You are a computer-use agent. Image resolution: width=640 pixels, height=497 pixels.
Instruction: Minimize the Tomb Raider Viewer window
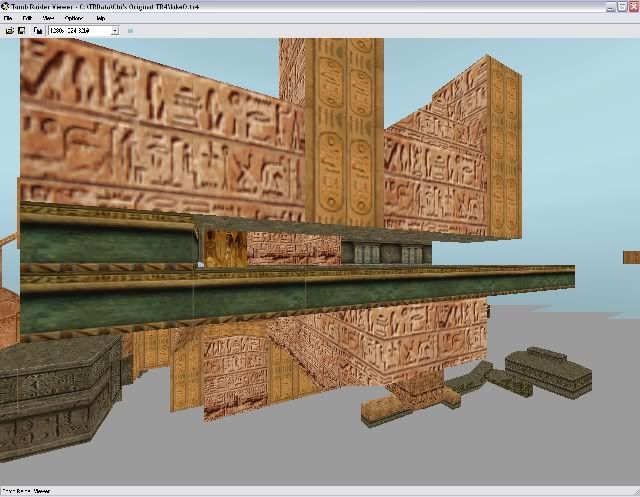611,7
